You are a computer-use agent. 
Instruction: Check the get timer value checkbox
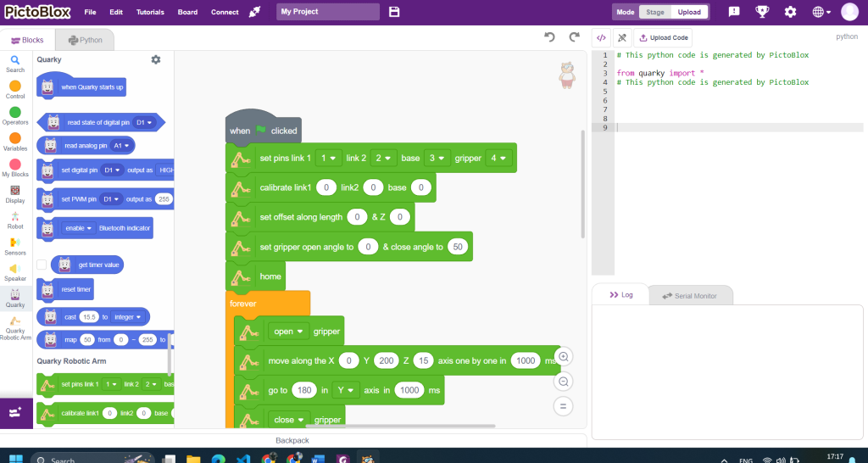[x=42, y=265]
